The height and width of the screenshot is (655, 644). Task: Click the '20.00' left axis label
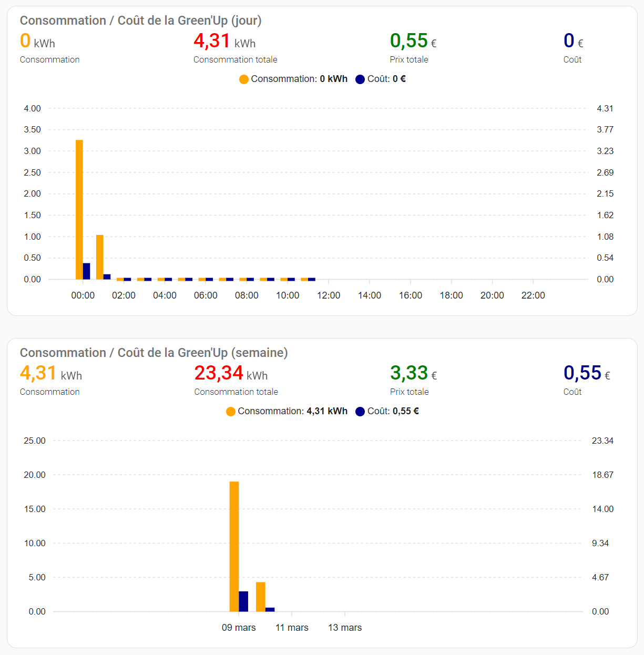click(x=35, y=475)
